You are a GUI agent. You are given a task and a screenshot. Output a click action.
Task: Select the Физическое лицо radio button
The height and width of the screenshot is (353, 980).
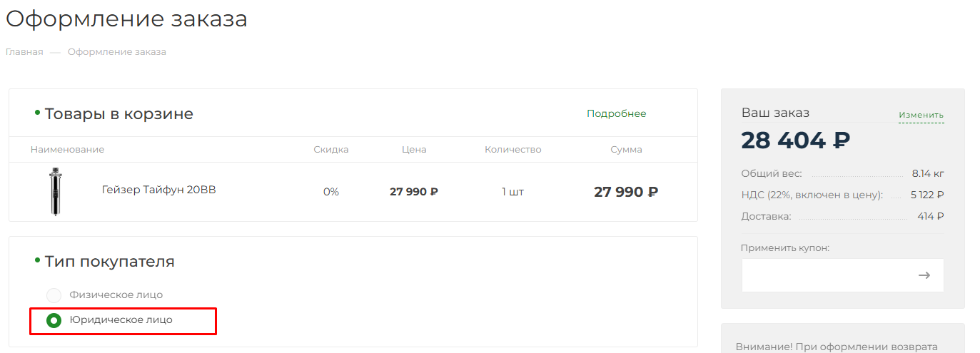[54, 295]
